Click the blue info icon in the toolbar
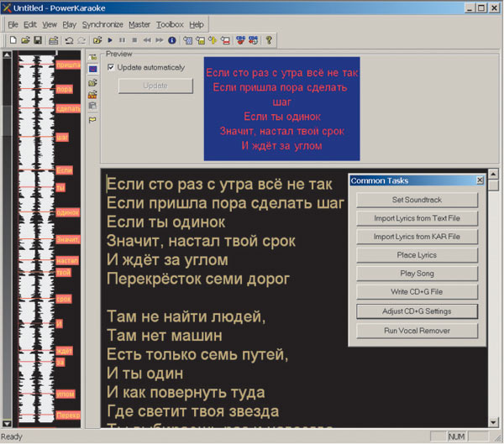The image size is (504, 444). pos(171,39)
